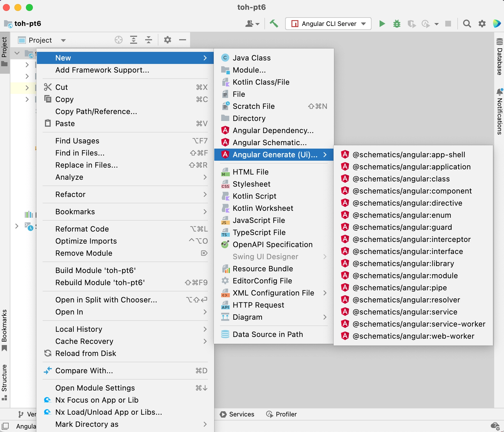This screenshot has width=504, height=432.
Task: Open Angular CLI Server run configuration dropdown
Action: [328, 24]
